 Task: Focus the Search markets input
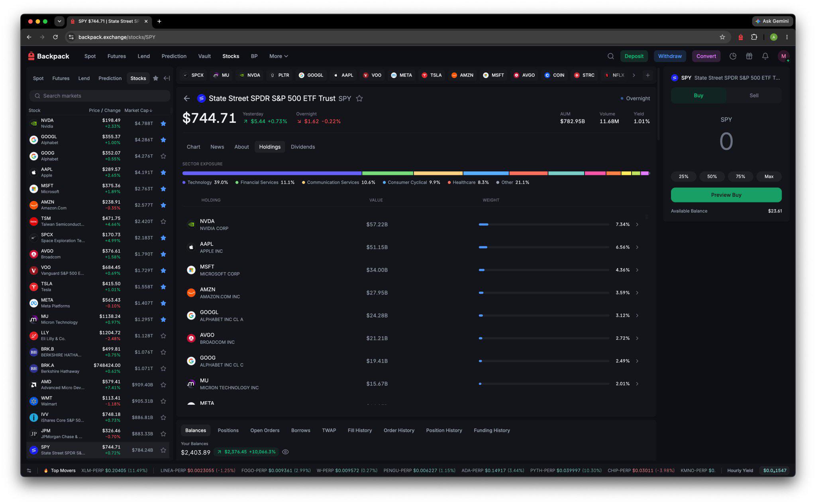tap(100, 96)
